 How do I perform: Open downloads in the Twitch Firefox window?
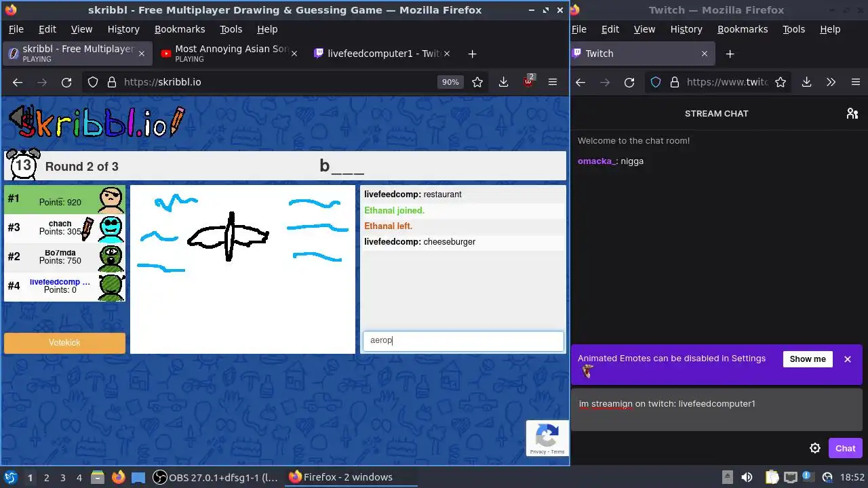point(806,82)
